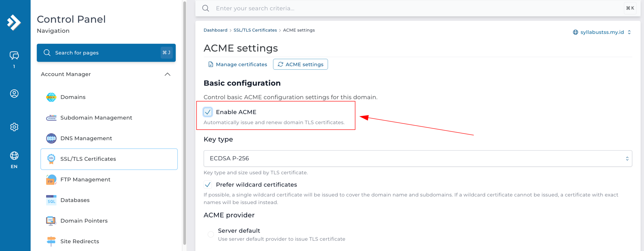
Task: Open the messages chat icon in sidebar
Action: (14, 55)
